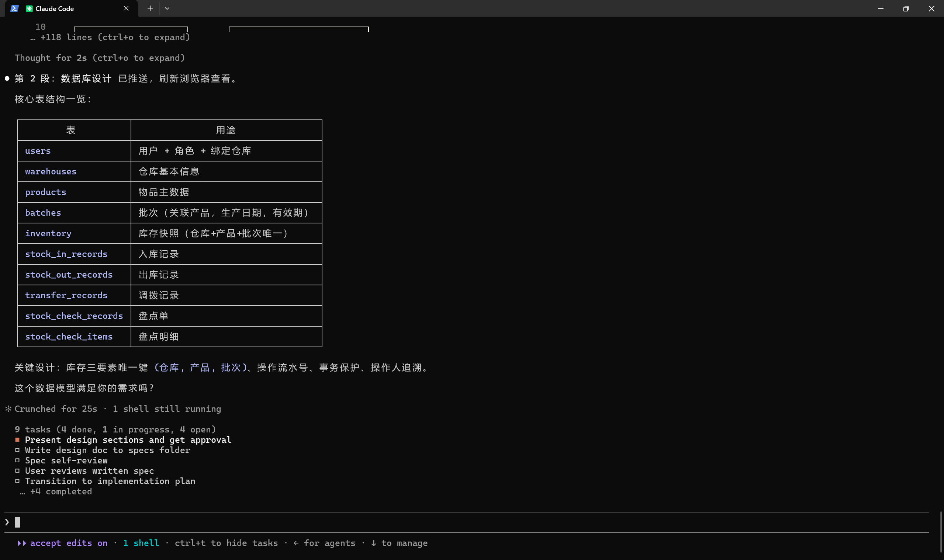Click the terminal scrollbar on the right
Viewport: 944px width, 560px height.
(x=941, y=532)
